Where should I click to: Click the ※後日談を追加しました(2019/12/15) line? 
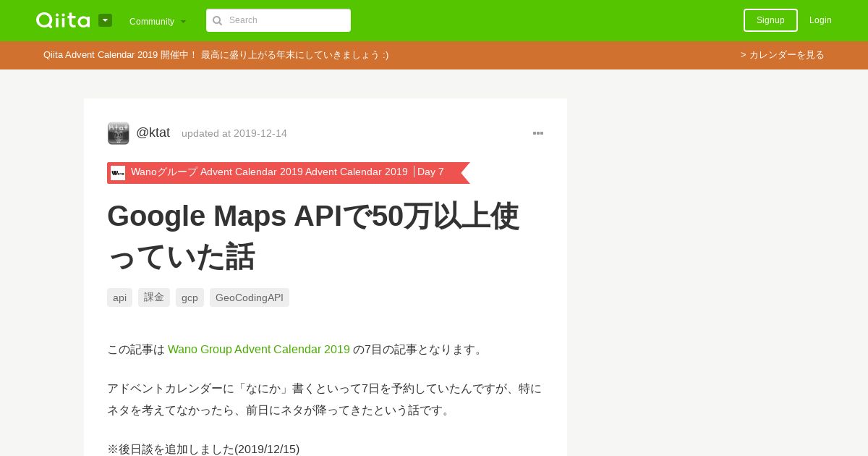coord(203,449)
